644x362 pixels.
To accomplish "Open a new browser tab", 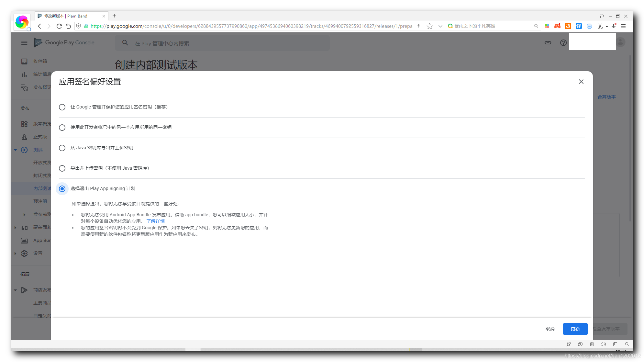I will coord(114,16).
